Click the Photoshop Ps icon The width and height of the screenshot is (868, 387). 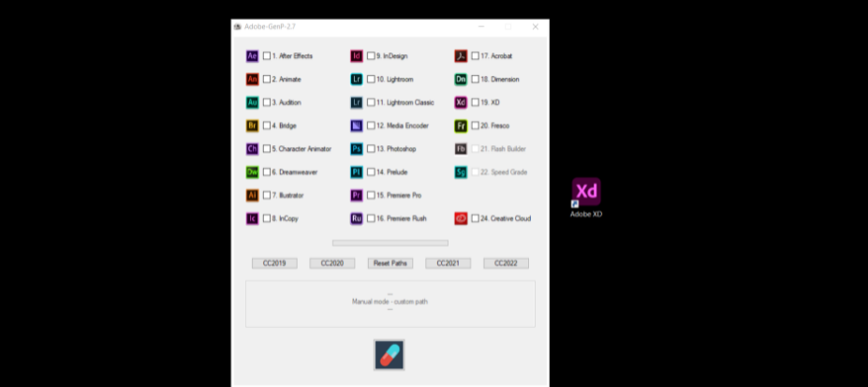point(357,149)
